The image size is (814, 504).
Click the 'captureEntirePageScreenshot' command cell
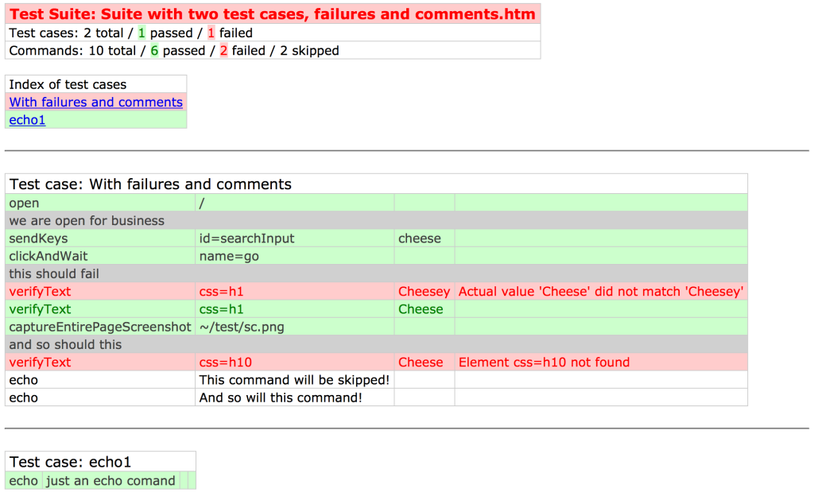tap(100, 327)
